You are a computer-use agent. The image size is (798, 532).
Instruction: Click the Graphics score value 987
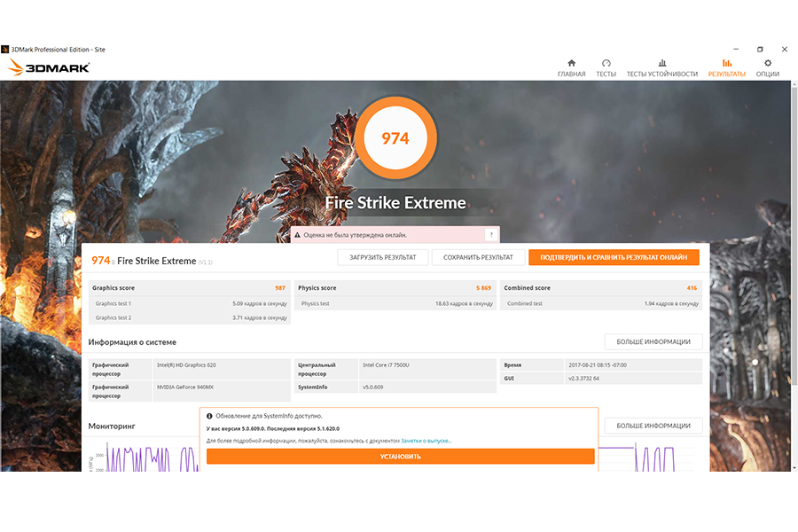tap(280, 288)
